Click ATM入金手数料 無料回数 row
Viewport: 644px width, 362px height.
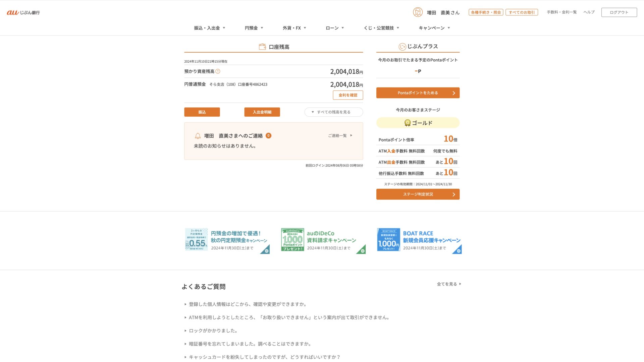[418, 151]
